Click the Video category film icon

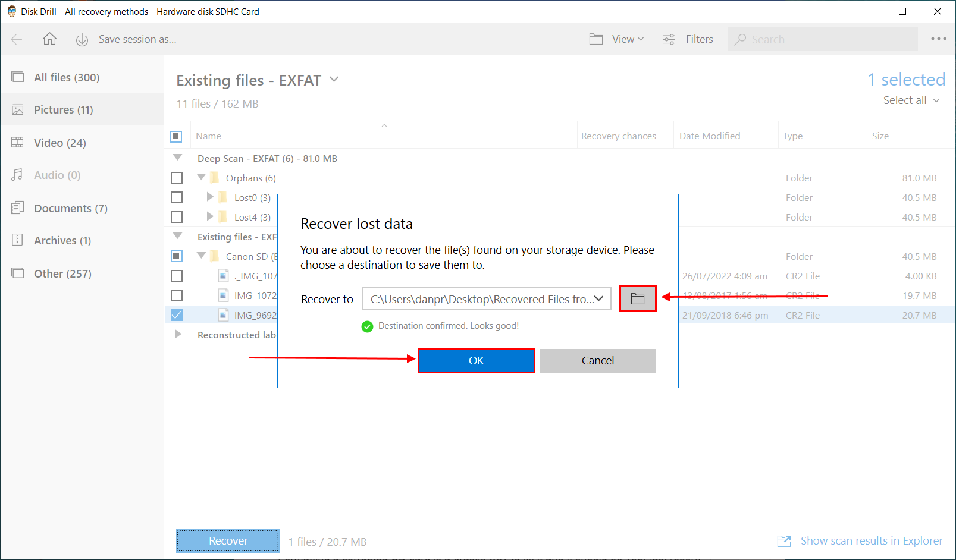click(18, 143)
